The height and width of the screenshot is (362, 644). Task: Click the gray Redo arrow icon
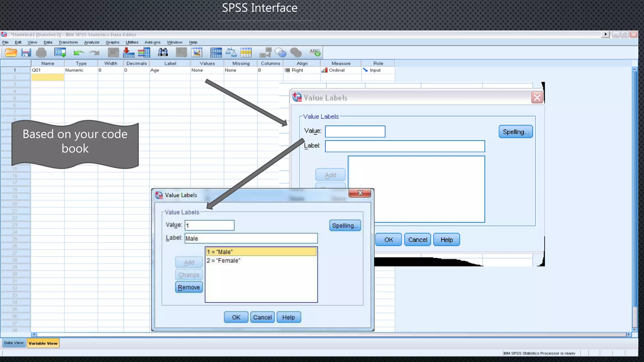coord(94,53)
